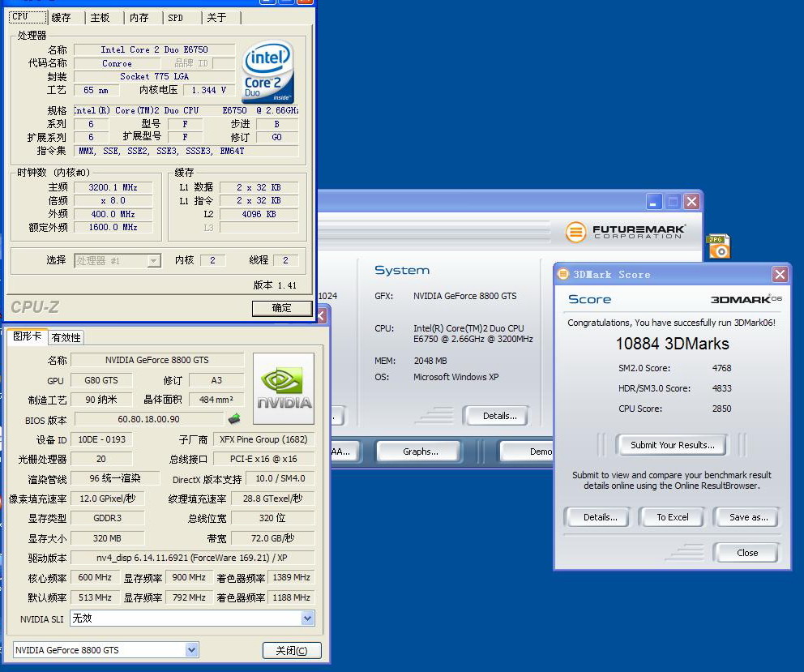
Task: Click the 总线接口 value PCI-E x16 @ x16
Action: pos(263,459)
